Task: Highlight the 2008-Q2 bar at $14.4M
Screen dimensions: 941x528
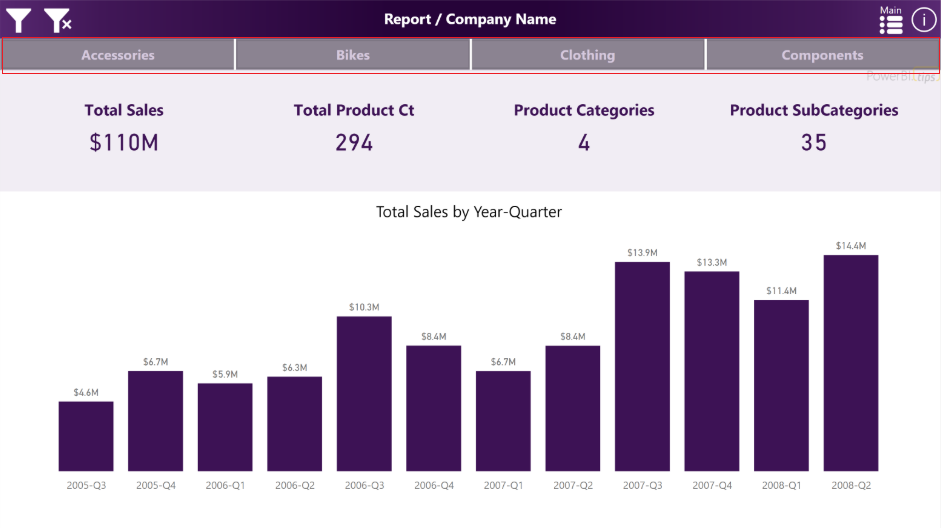Action: pyautogui.click(x=851, y=362)
